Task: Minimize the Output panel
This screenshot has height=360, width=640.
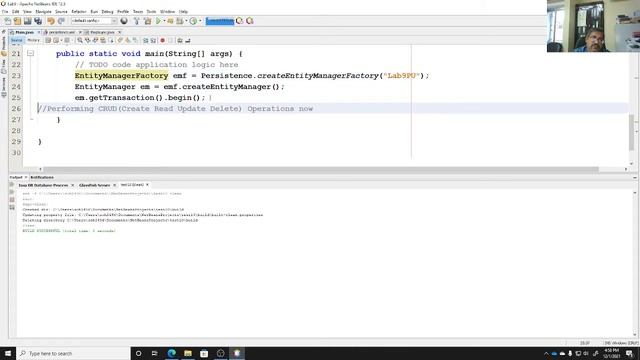Action: pos(635,178)
